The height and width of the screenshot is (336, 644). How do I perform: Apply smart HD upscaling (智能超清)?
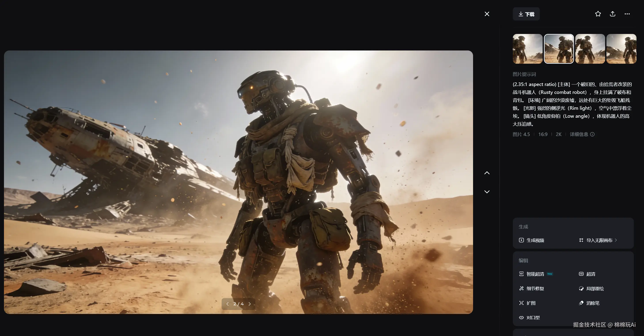point(535,274)
